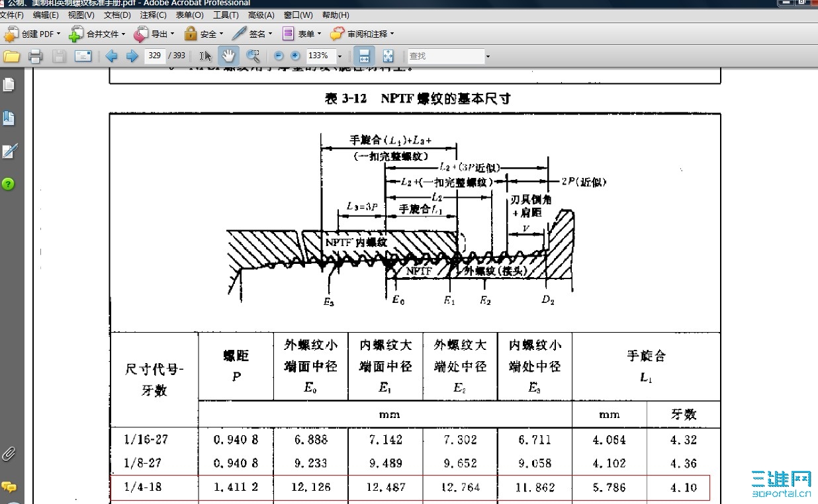Click the 1.411 2 pitch value
The image size is (818, 504).
coord(236,487)
